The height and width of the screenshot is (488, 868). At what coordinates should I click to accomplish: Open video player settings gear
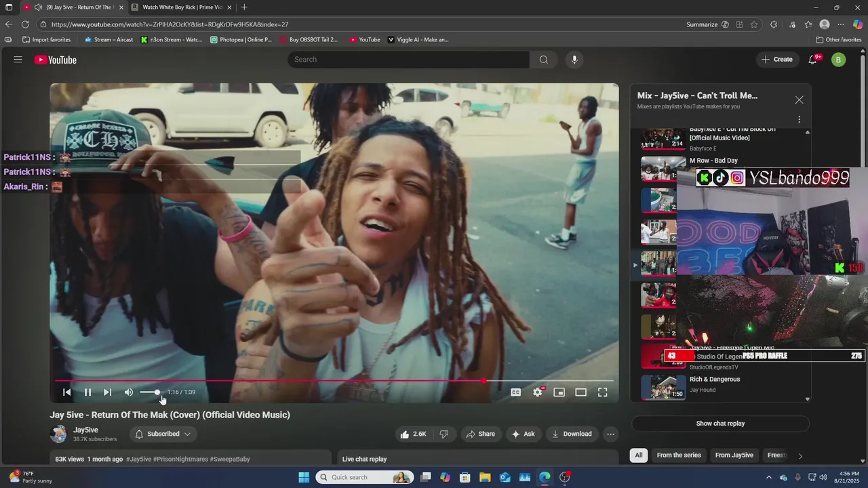[538, 392]
